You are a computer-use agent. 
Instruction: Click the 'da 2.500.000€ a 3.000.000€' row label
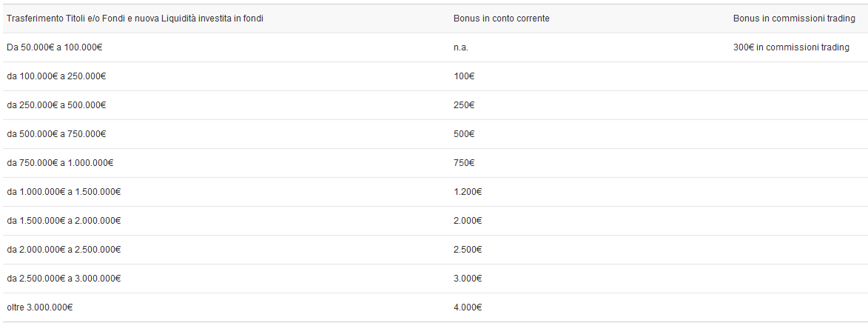64,279
